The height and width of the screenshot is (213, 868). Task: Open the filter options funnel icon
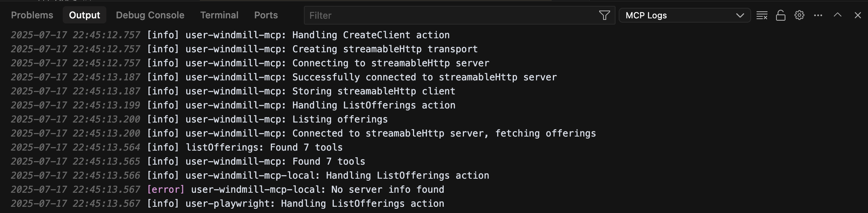[604, 15]
